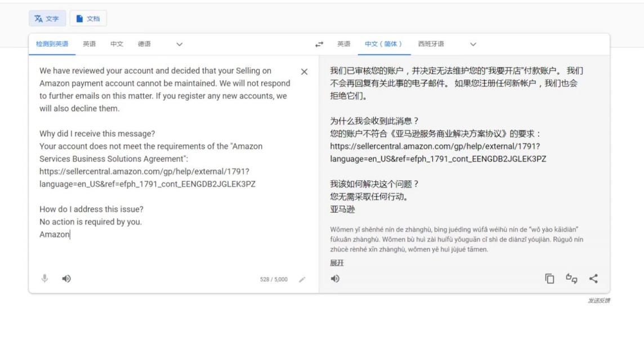Switch to 文档 document translation mode
The height and width of the screenshot is (340, 644).
coord(88,18)
